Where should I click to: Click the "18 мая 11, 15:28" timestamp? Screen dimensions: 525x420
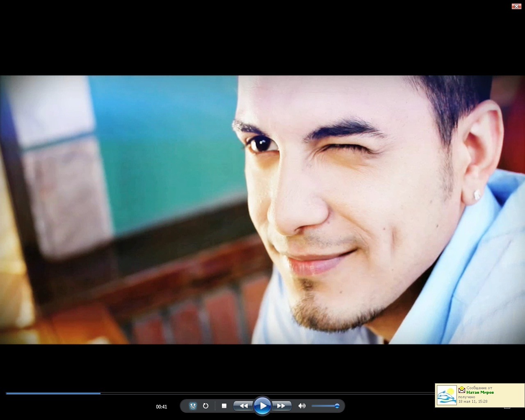tap(473, 402)
